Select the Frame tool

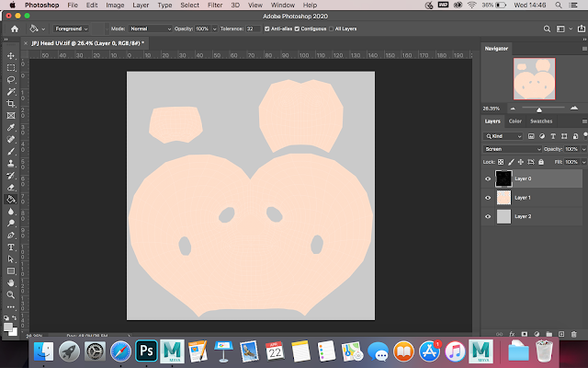tap(11, 116)
